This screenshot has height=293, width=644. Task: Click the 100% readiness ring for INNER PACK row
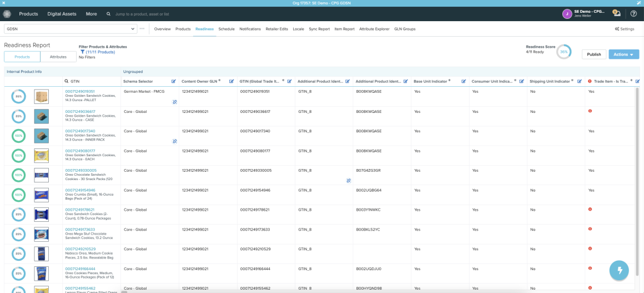[x=18, y=136]
